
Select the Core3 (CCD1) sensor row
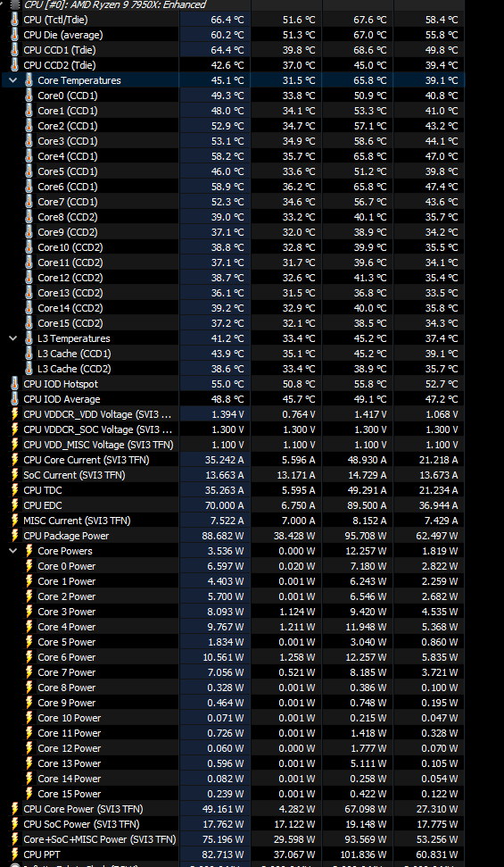[232, 141]
